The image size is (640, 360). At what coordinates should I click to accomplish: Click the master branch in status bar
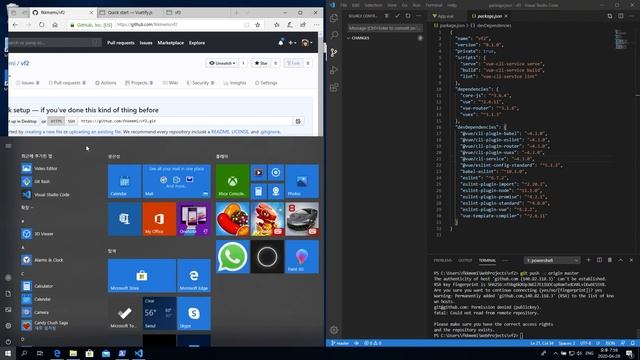[340, 343]
